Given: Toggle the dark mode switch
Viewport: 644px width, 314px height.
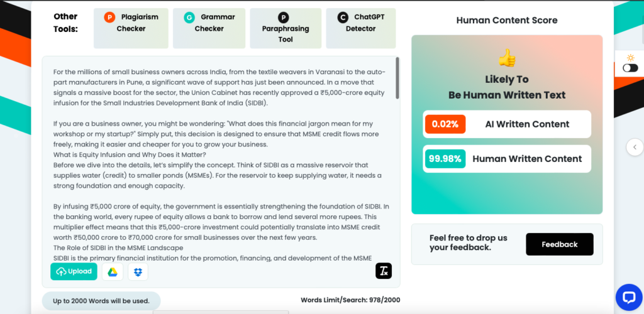Looking at the screenshot, I should point(630,68).
